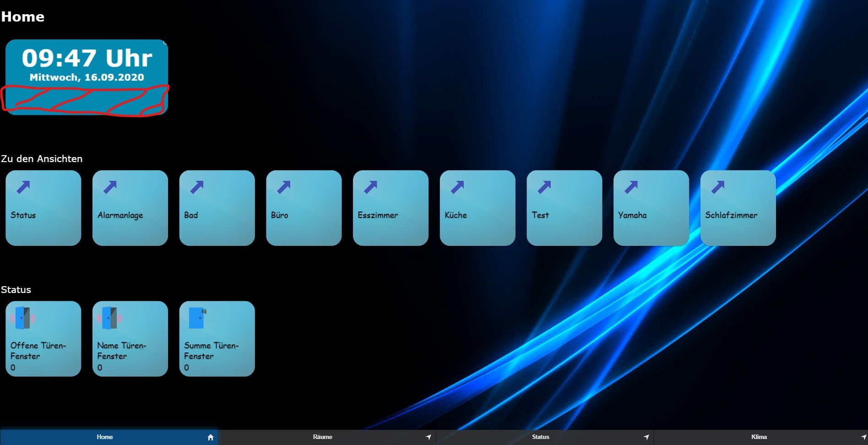Switch to the Klima tab
Screen dimensions: 868x445
click(761, 437)
